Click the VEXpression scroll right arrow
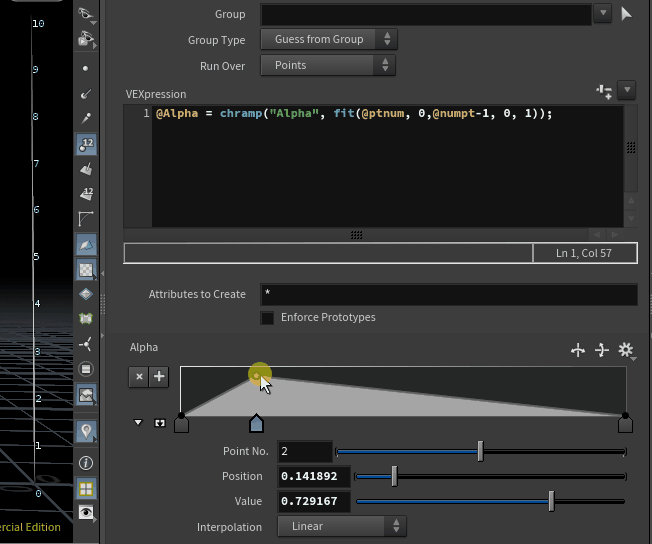 pos(615,235)
